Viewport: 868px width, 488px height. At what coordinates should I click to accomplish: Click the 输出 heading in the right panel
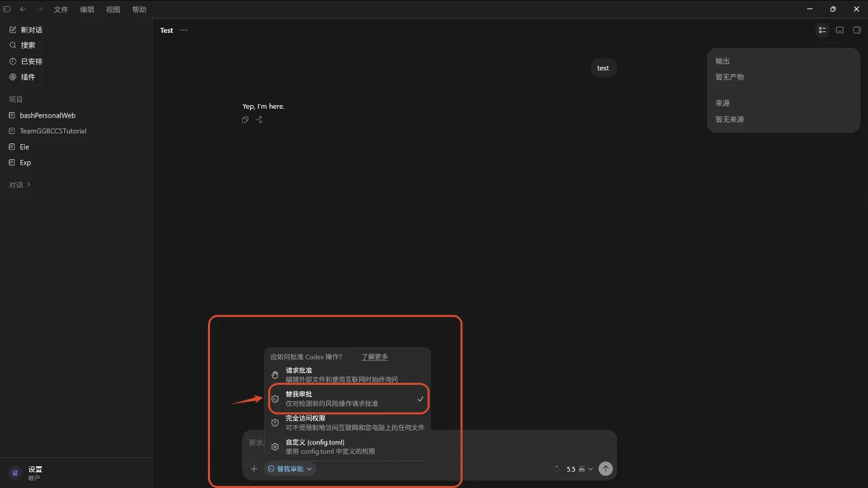point(722,62)
